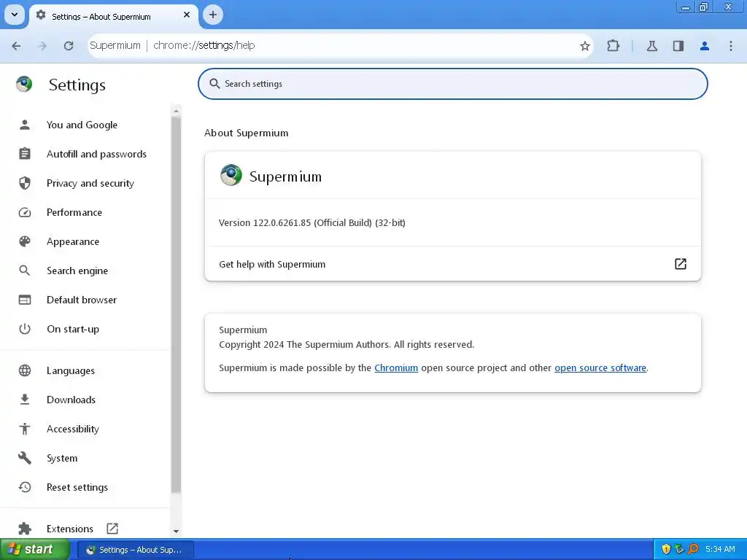Focus the Search settings field
The width and height of the screenshot is (747, 560).
coord(452,84)
